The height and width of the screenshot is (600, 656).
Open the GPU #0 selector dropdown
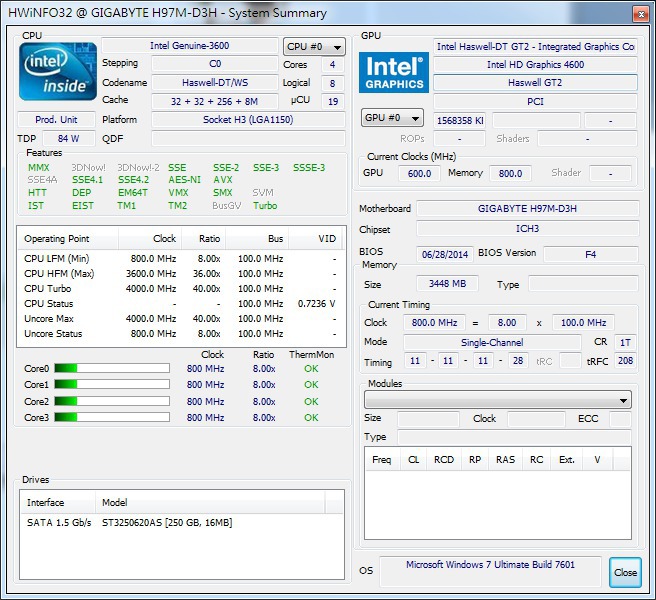tap(391, 118)
